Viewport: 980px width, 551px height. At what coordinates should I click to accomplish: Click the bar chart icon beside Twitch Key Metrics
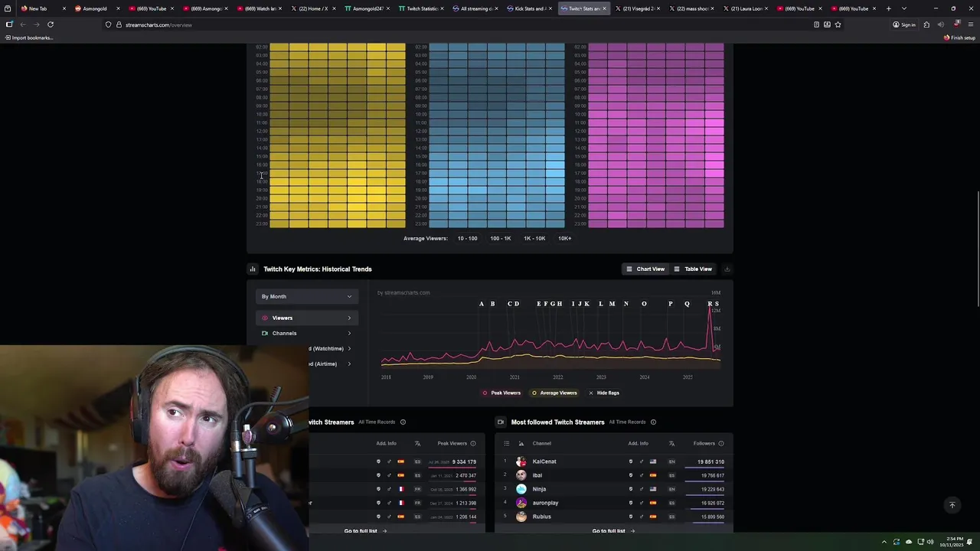point(253,269)
